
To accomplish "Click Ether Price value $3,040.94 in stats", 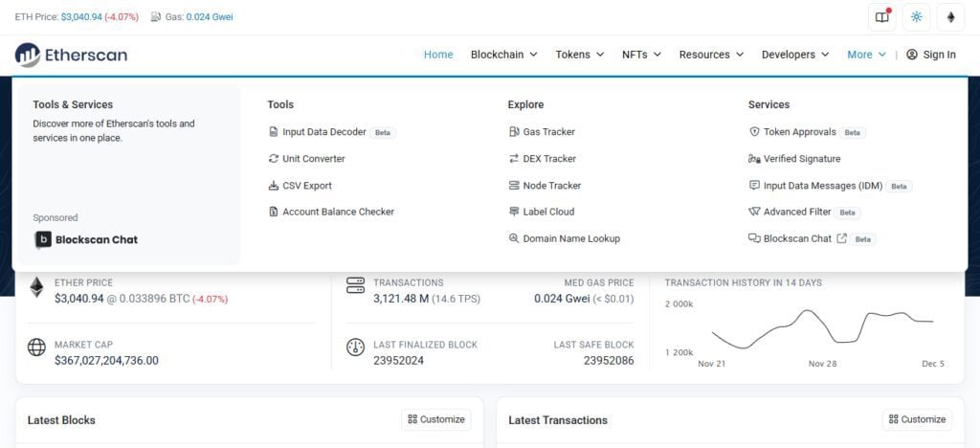I will 78,299.
